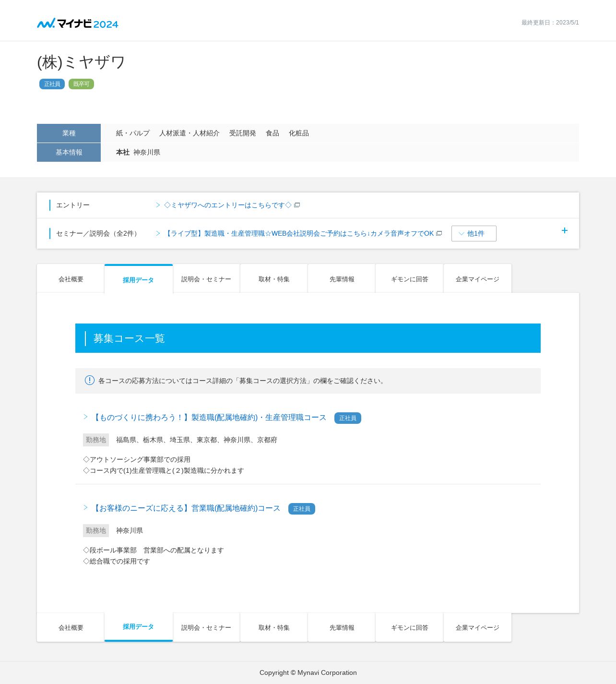Image resolution: width=616 pixels, height=684 pixels.
Task: Open the bottom 取材・特集 tab
Action: click(x=274, y=627)
